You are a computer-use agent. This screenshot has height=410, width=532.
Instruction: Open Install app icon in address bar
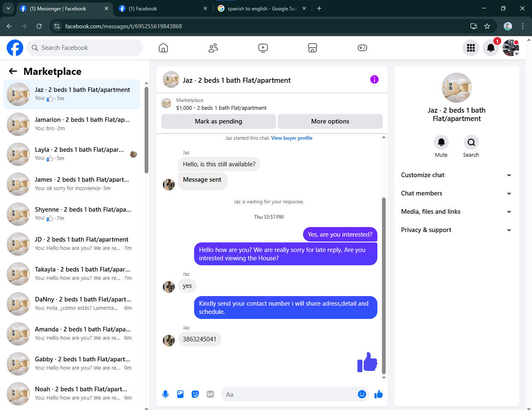point(473,26)
